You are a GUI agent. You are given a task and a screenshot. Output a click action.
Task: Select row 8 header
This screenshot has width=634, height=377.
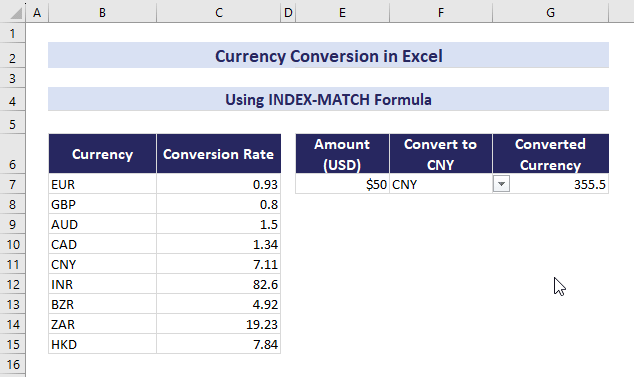coord(13,204)
